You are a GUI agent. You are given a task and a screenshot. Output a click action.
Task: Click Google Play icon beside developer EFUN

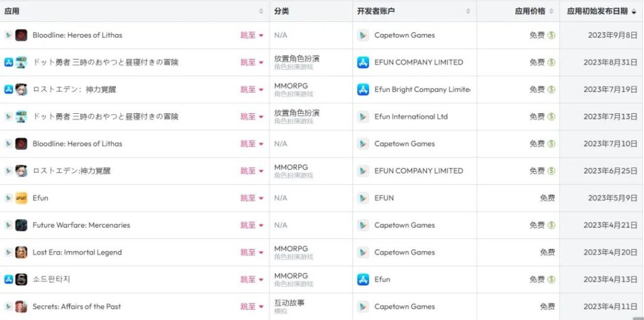point(363,198)
